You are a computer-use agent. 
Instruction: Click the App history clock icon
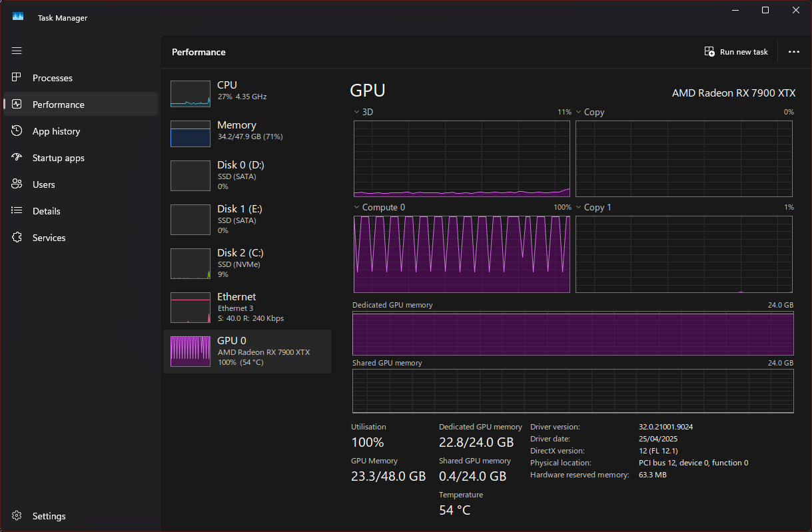[x=17, y=131]
